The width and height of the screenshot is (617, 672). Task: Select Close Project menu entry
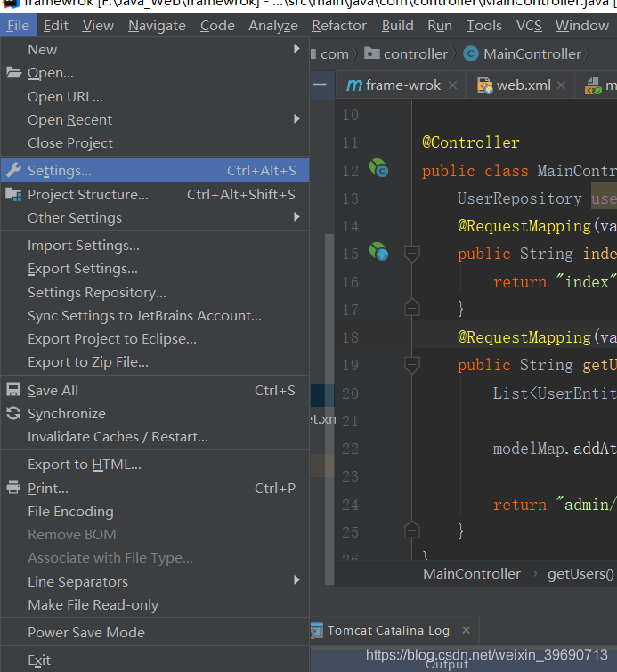tap(155, 143)
